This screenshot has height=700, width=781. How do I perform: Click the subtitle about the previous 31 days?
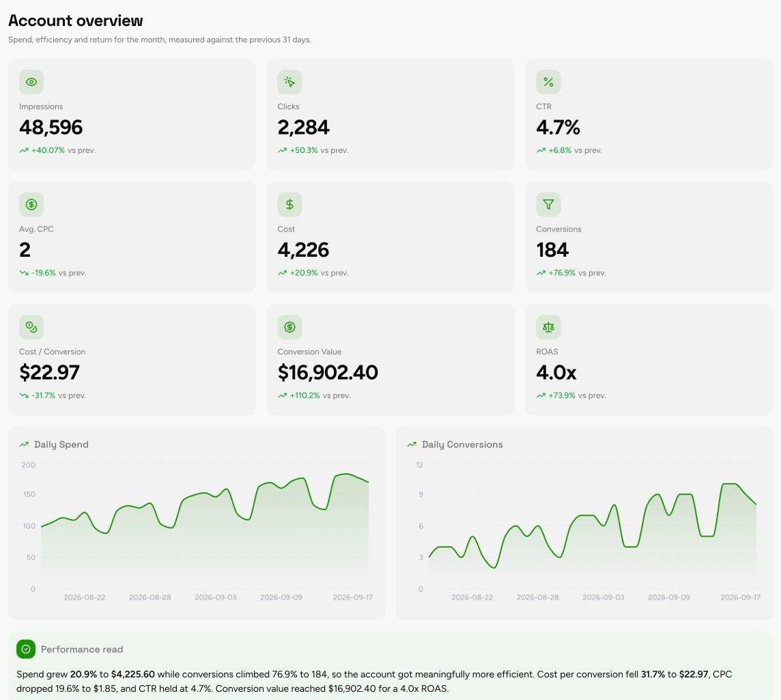(x=159, y=40)
